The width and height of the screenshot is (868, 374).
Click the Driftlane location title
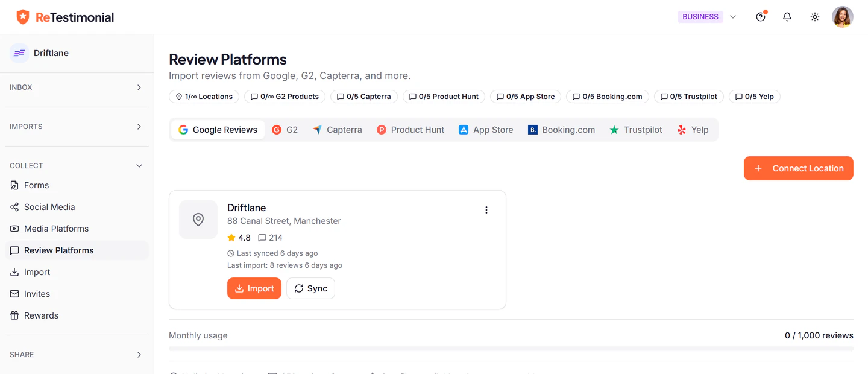tap(247, 208)
